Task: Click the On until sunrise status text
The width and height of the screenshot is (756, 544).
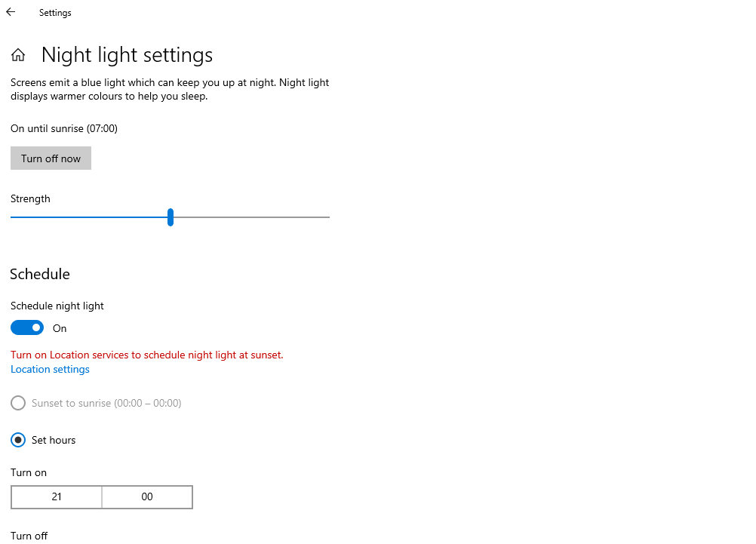Action: (x=64, y=128)
